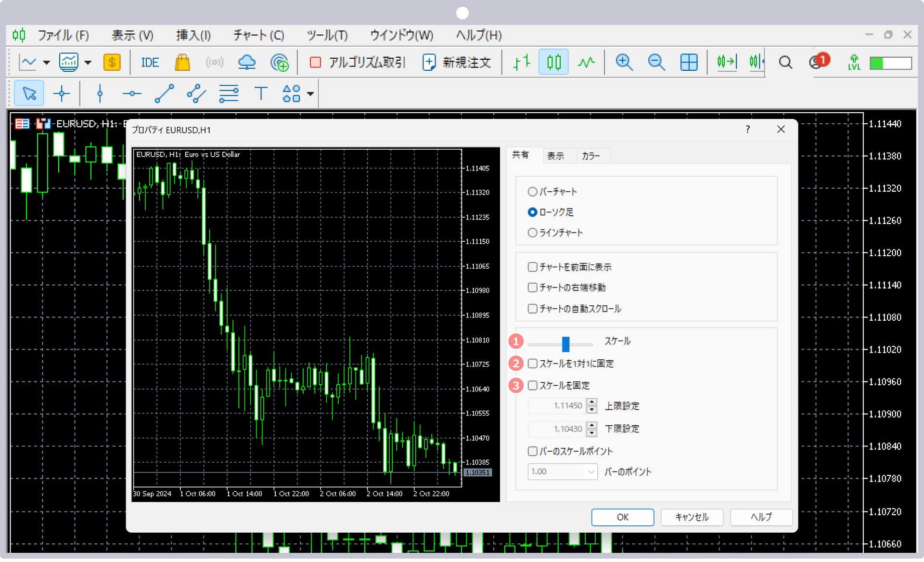
Task: Click the tile windows grid icon
Action: point(689,63)
